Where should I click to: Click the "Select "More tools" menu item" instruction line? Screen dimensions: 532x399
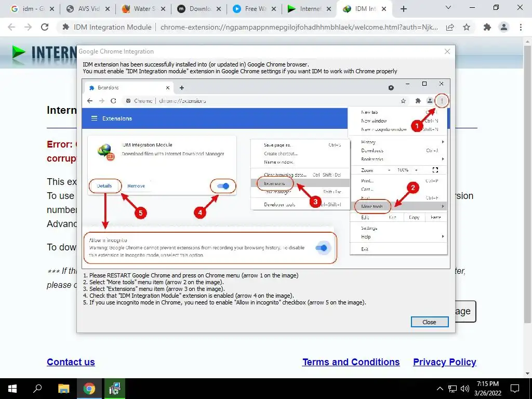(153, 282)
